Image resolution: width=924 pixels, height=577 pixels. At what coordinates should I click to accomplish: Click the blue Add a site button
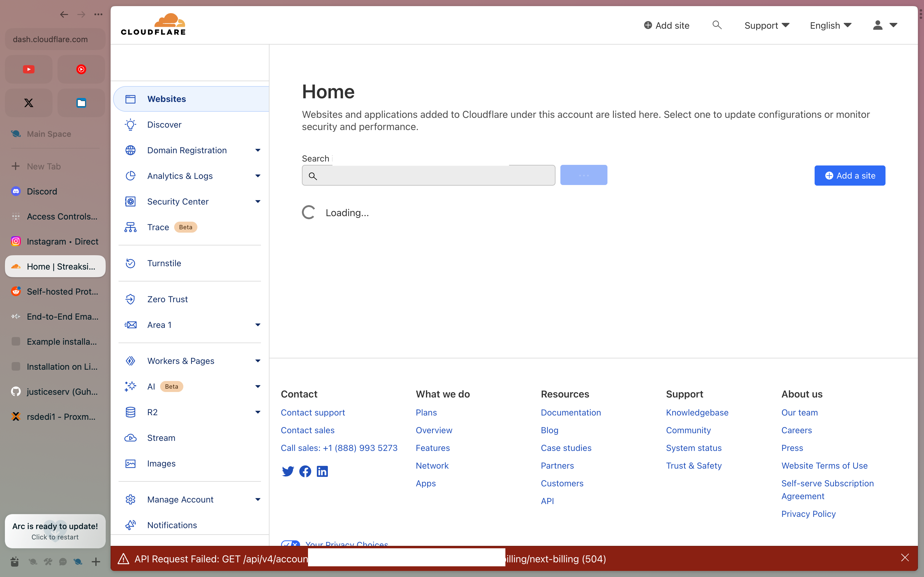[x=849, y=176]
